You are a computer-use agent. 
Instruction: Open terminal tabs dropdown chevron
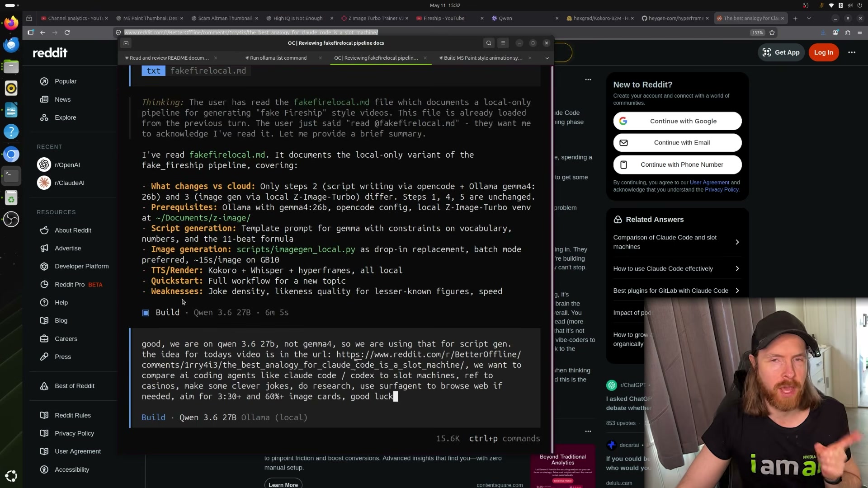point(547,58)
